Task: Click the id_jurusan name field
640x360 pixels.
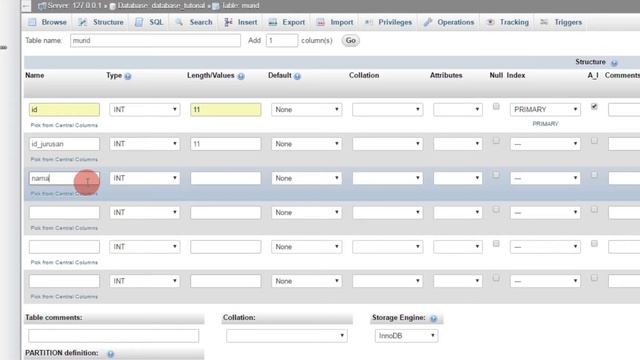Action: point(64,144)
